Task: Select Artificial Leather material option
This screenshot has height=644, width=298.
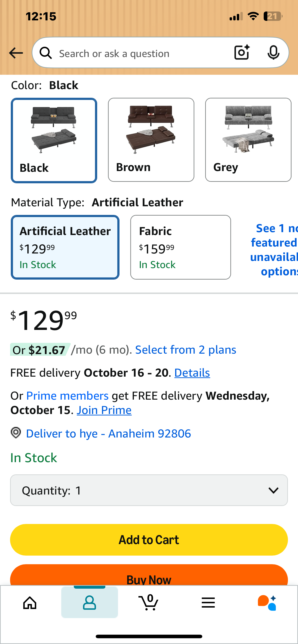Action: (65, 247)
